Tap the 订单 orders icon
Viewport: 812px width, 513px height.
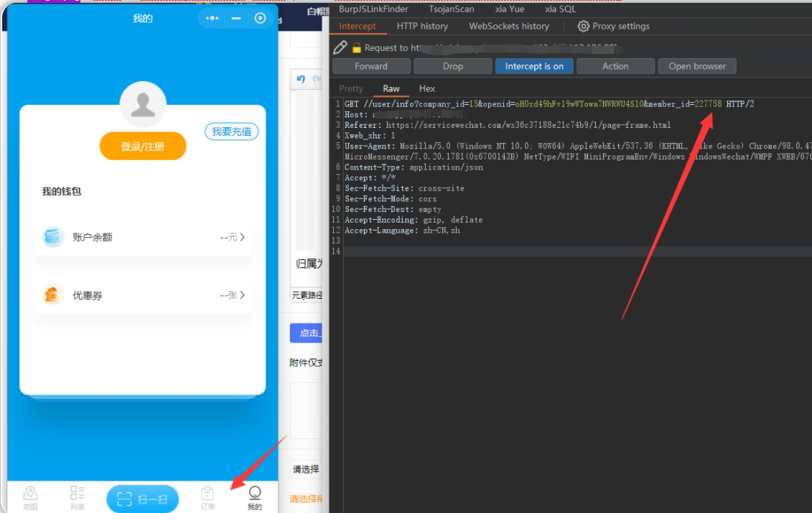tap(207, 493)
